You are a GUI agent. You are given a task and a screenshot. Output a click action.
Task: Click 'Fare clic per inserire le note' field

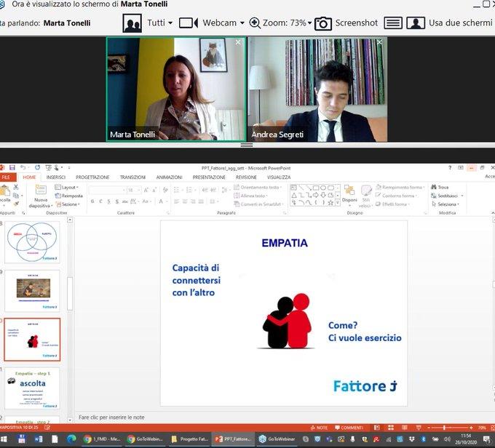point(111,417)
